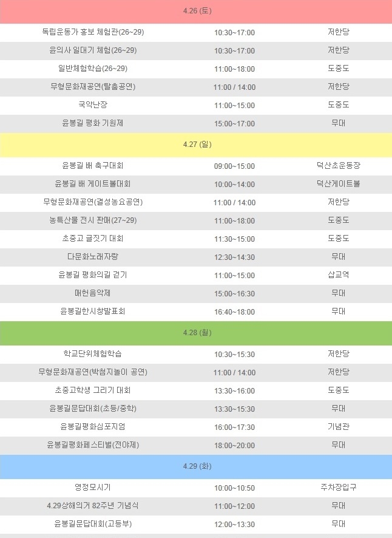Viewport: 392px width, 538px height.
Task: Select the 윤봉길평화페스티벌(전야제) entry
Action: (93, 445)
